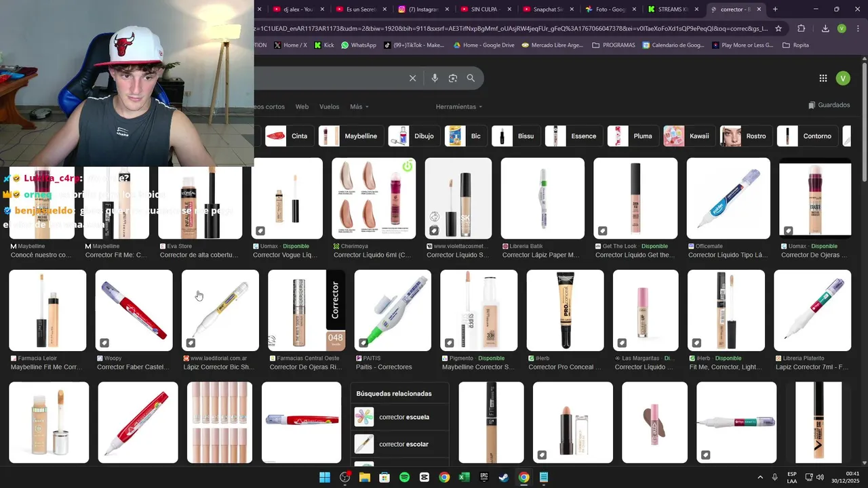Open a new Chrome tab
868x488 pixels.
tap(775, 9)
